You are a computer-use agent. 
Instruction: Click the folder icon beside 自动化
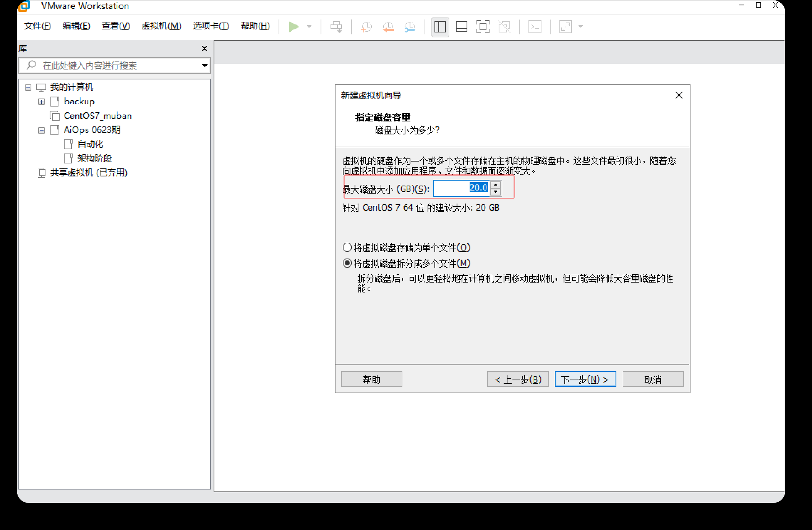click(x=68, y=144)
